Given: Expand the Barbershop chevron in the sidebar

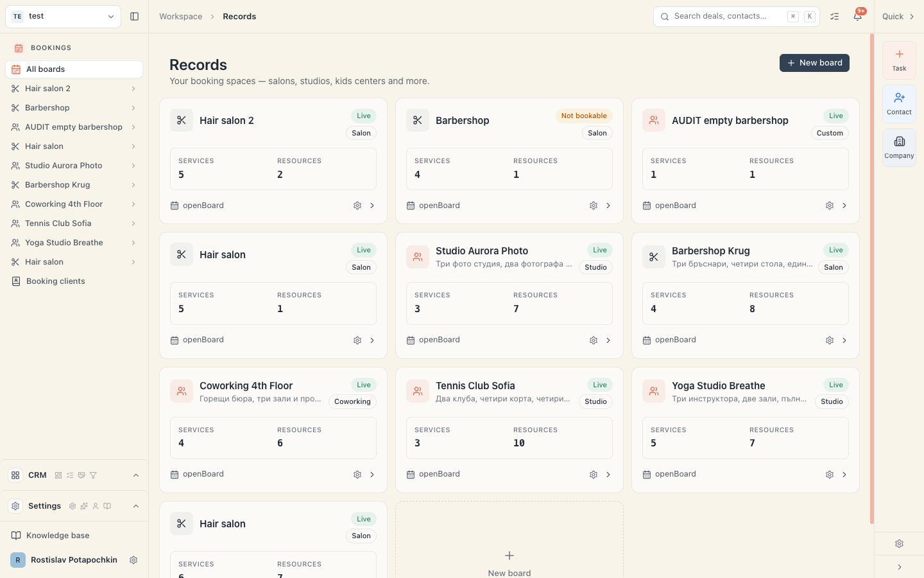Looking at the screenshot, I should (x=133, y=108).
